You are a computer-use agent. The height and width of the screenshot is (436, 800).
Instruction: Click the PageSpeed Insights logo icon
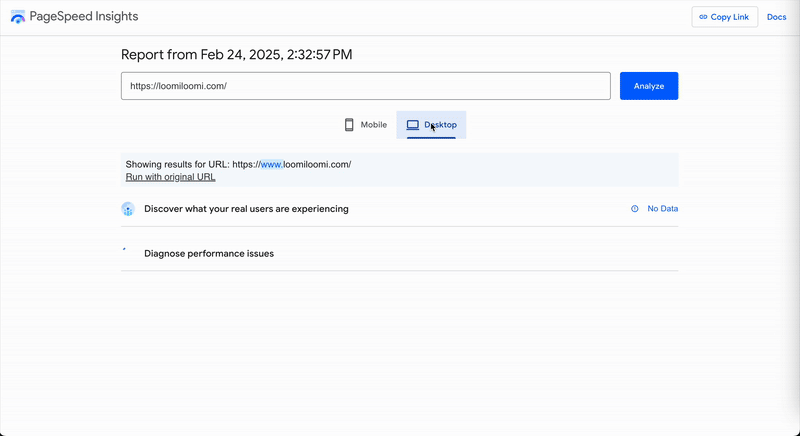(x=18, y=16)
